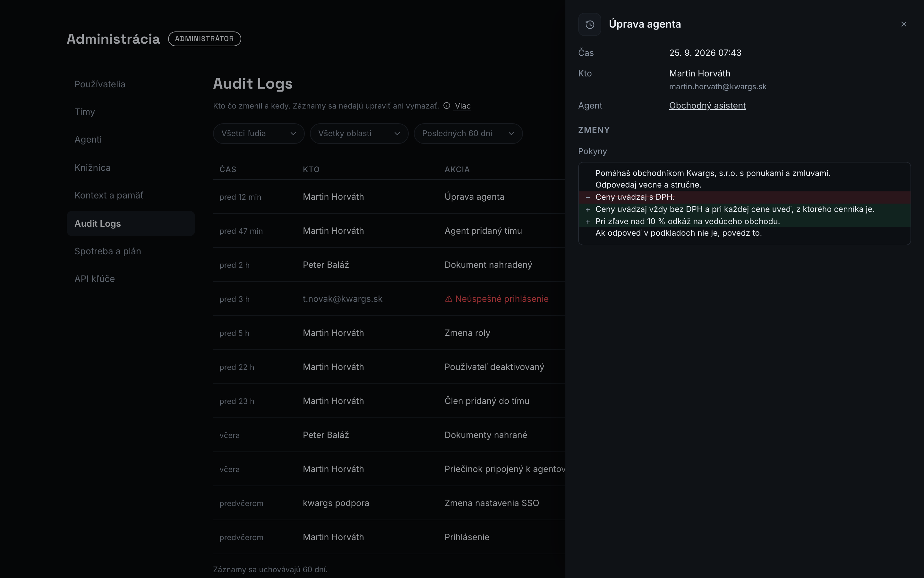Click the warning icon before Neúspešné prihlásenie
The image size is (924, 578).
(449, 299)
